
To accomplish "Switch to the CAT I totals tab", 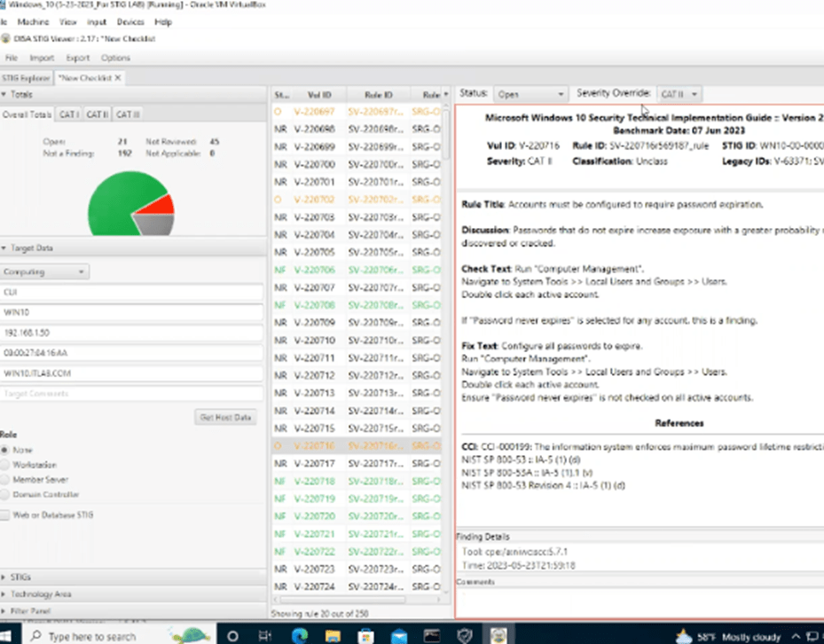I will [x=68, y=114].
